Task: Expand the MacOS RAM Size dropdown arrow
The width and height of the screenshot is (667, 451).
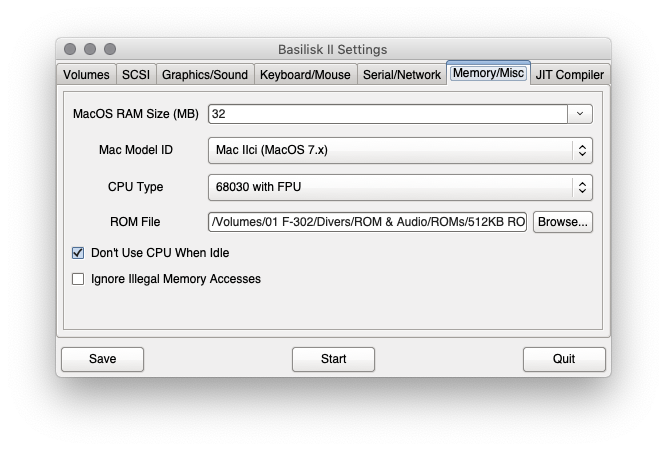Action: click(579, 114)
